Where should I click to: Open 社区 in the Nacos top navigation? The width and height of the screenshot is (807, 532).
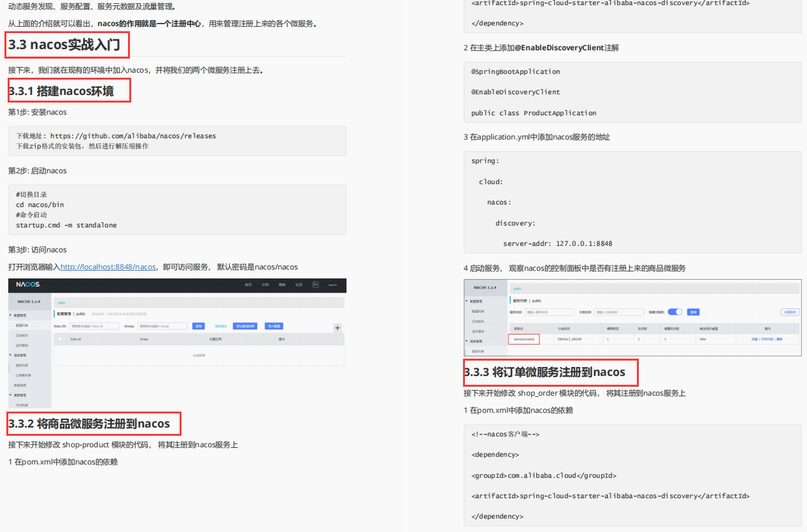(x=299, y=285)
